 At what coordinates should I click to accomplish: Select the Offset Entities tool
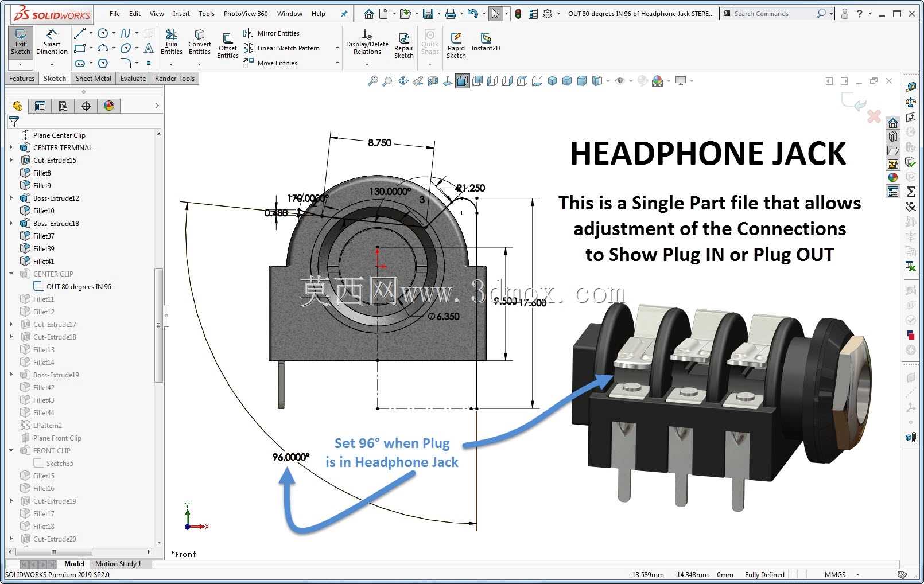coord(228,46)
